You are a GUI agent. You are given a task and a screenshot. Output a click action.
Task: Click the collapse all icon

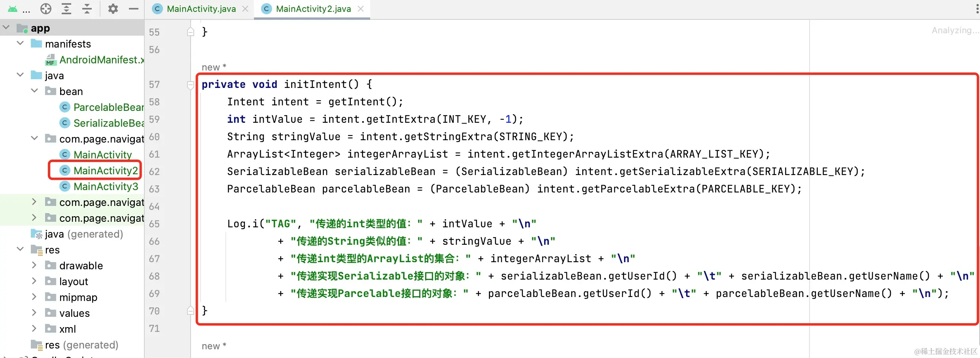(87, 9)
